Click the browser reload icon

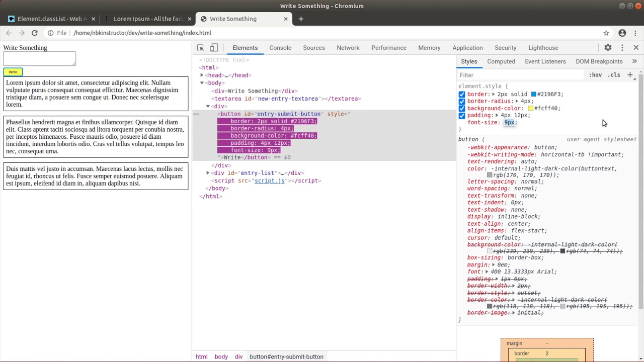(35, 33)
